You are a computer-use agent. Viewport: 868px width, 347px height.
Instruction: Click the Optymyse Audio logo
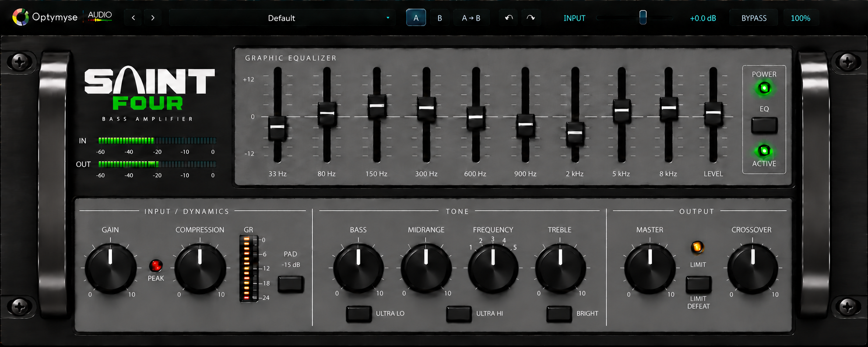62,18
